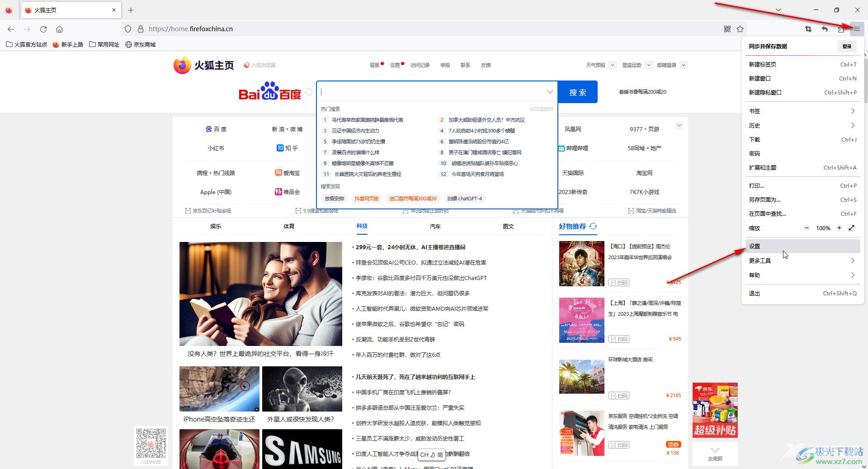The height and width of the screenshot is (469, 868).
Task: Click the 设置 link in page header
Action: [x=395, y=65]
